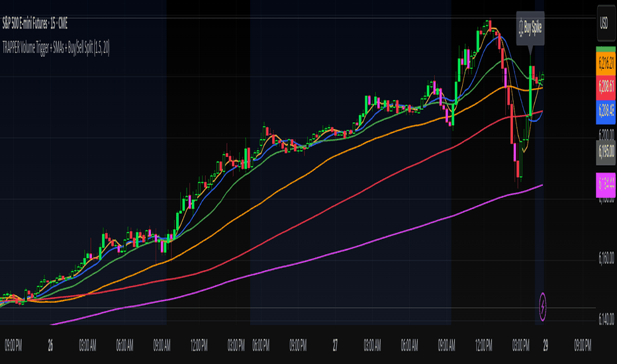
Task: Click the 09:00 AM label after date 27
Action: (447, 345)
